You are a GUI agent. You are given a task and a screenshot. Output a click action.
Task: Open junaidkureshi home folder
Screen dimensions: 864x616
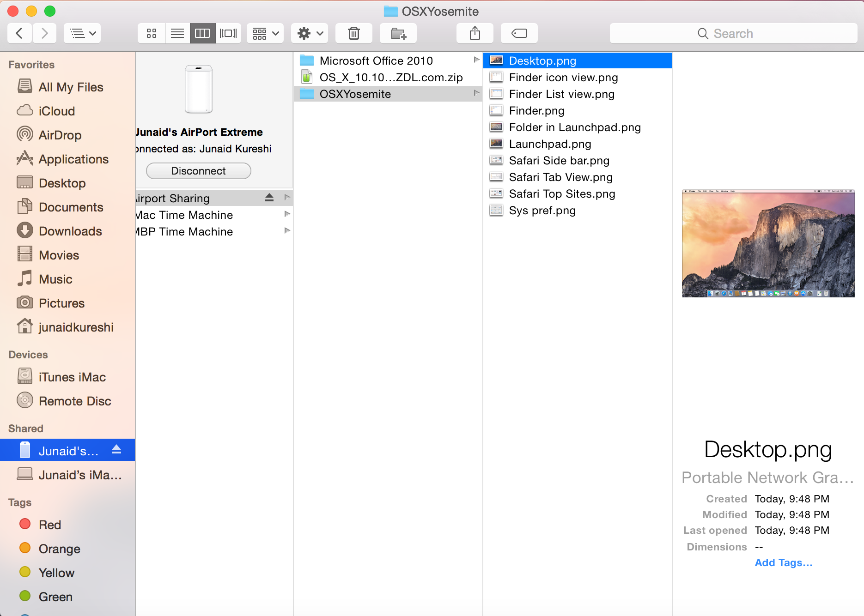coord(67,327)
